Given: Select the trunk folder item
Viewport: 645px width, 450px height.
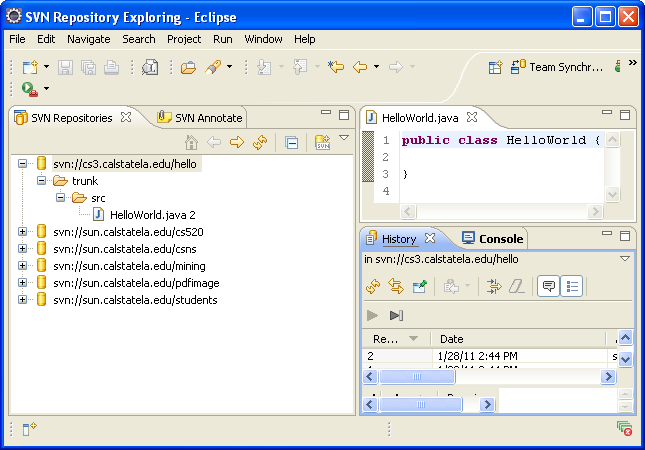Looking at the screenshot, I should coord(85,181).
